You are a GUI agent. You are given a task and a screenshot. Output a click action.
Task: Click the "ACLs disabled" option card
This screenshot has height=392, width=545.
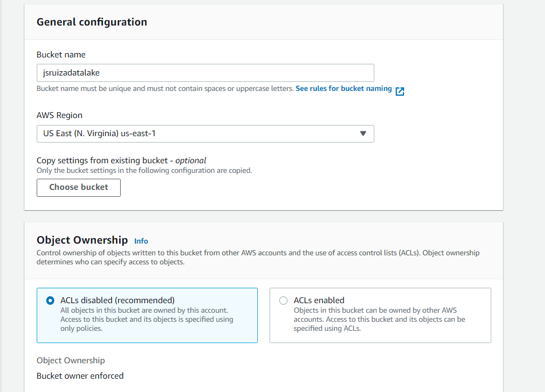147,314
